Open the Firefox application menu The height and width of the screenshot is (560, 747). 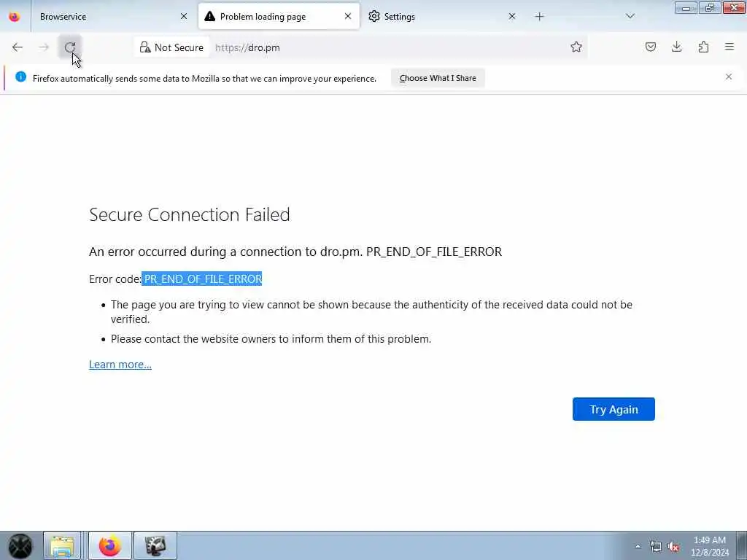tap(729, 47)
